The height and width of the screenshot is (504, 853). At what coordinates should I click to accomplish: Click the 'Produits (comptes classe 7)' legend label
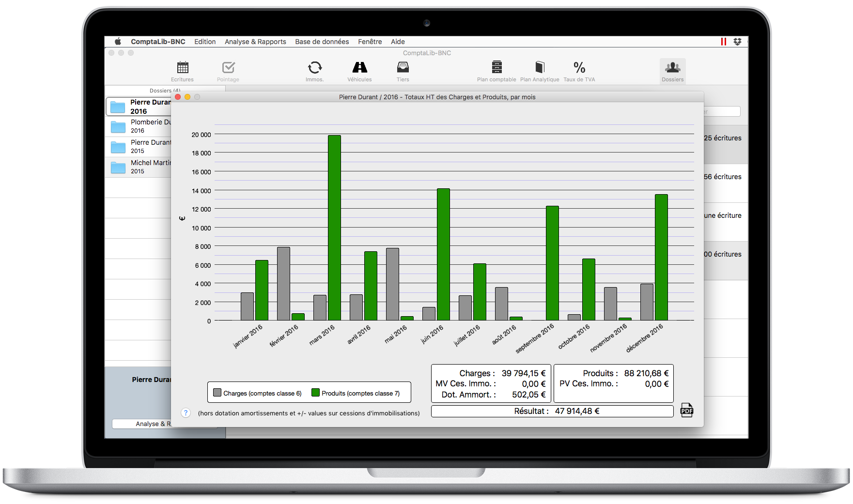point(361,393)
